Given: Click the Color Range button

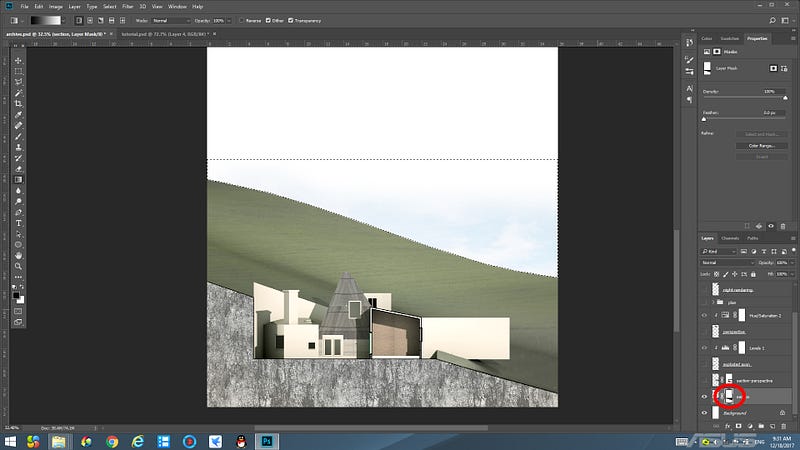Looking at the screenshot, I should click(x=762, y=145).
